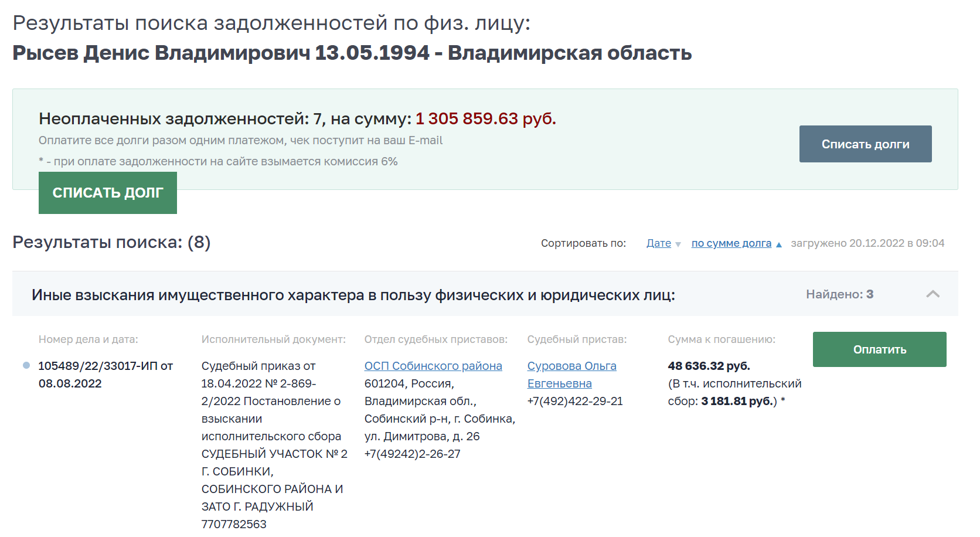
Task: Click bailiff phone number +7(492)422-29-21
Action: click(x=574, y=401)
